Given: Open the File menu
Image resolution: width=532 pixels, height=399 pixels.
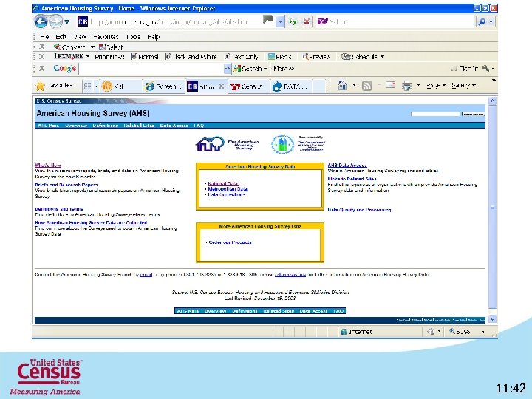Looking at the screenshot, I should click(x=44, y=37).
